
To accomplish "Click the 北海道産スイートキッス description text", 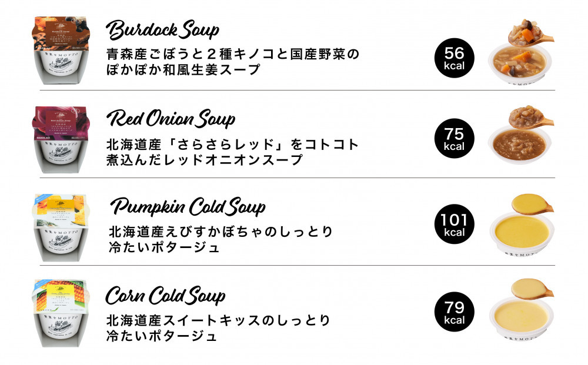I will pos(218,328).
